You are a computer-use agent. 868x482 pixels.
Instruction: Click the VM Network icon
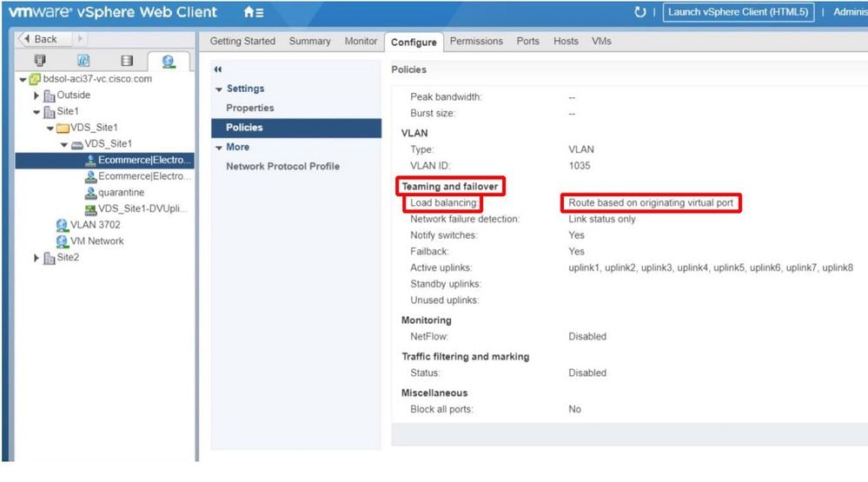(x=62, y=241)
